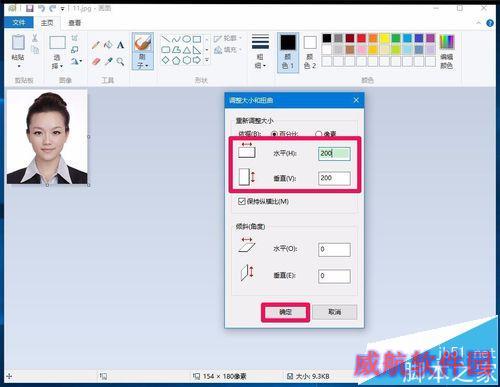The image size is (500, 387).
Task: Close the Resize and Skew dialog
Action: [356, 100]
